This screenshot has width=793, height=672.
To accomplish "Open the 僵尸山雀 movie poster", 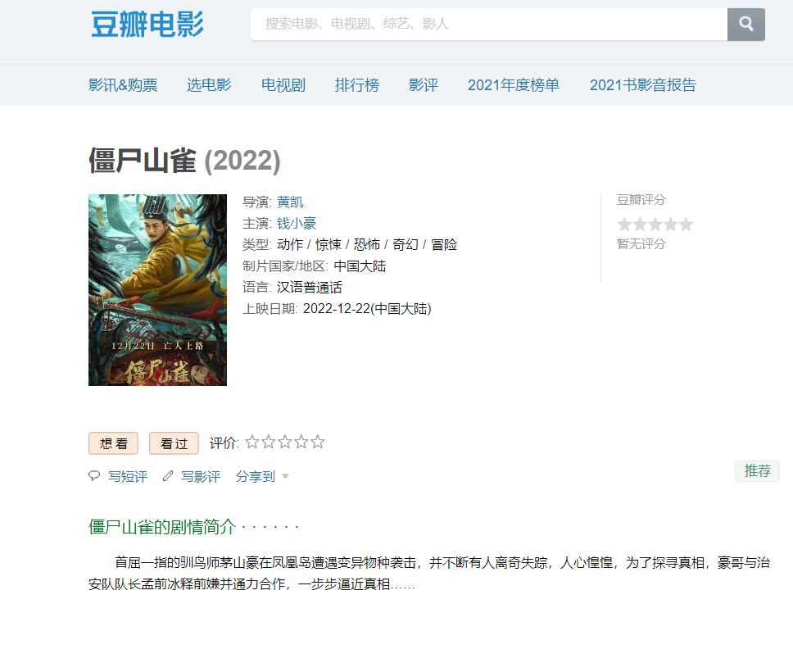I will pyautogui.click(x=157, y=290).
